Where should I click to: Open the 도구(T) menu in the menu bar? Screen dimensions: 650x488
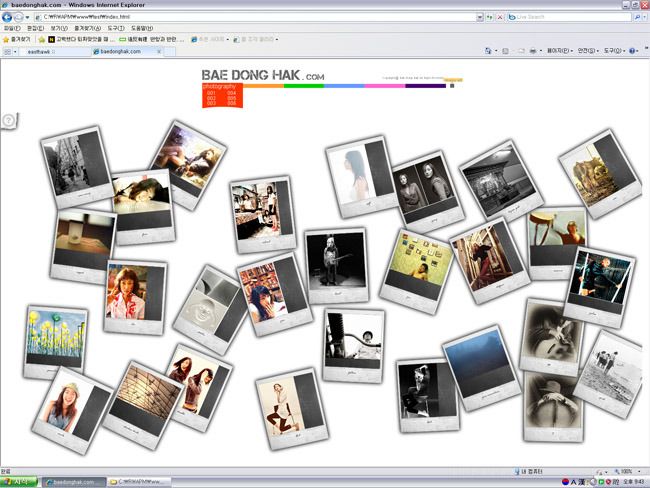[116, 28]
